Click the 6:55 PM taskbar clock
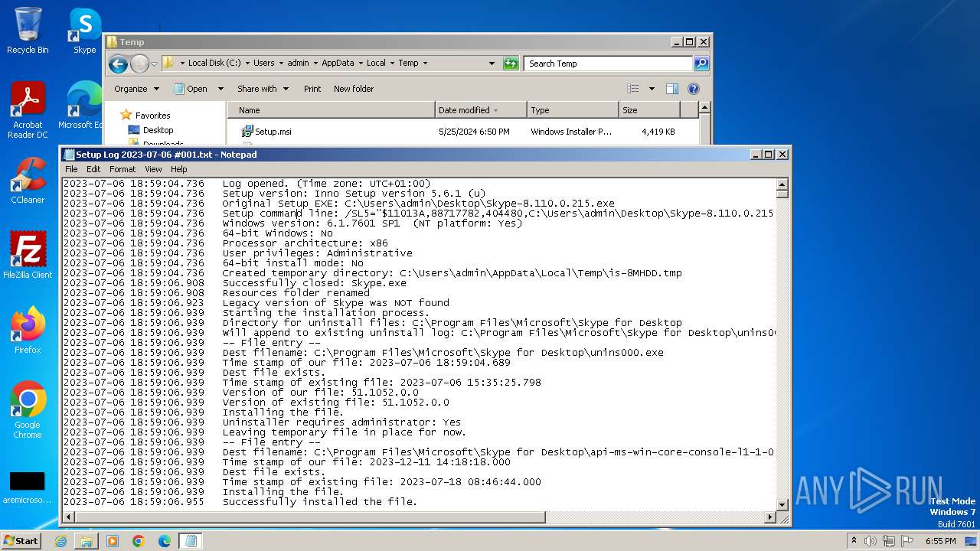 940,541
